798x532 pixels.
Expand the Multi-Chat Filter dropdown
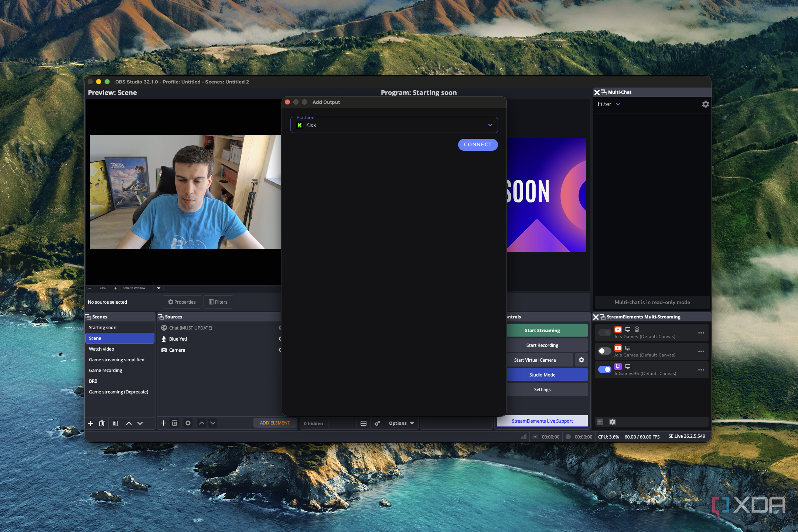[609, 104]
